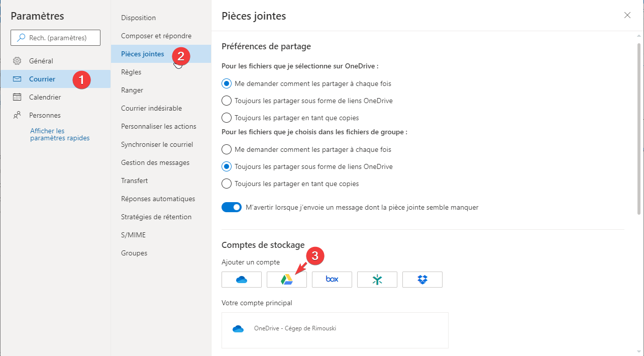Screen dimensions: 644x356
Task: Add a Box storage account
Action: [x=332, y=280]
